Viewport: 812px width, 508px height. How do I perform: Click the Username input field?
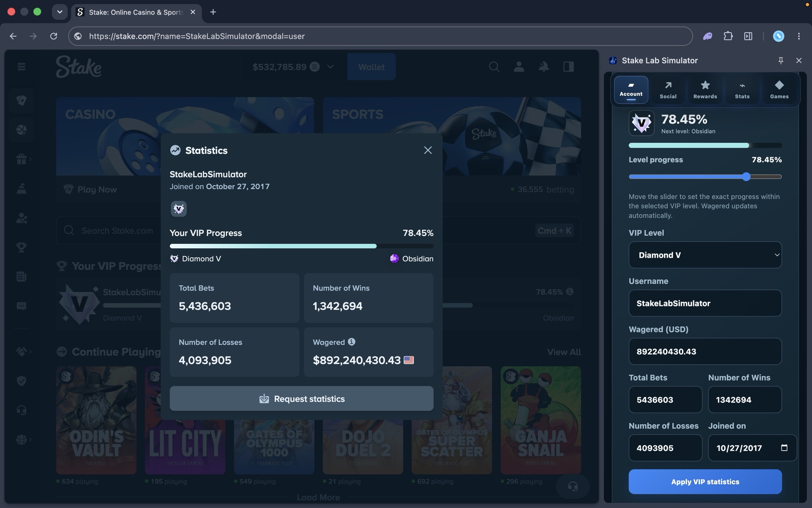point(705,303)
